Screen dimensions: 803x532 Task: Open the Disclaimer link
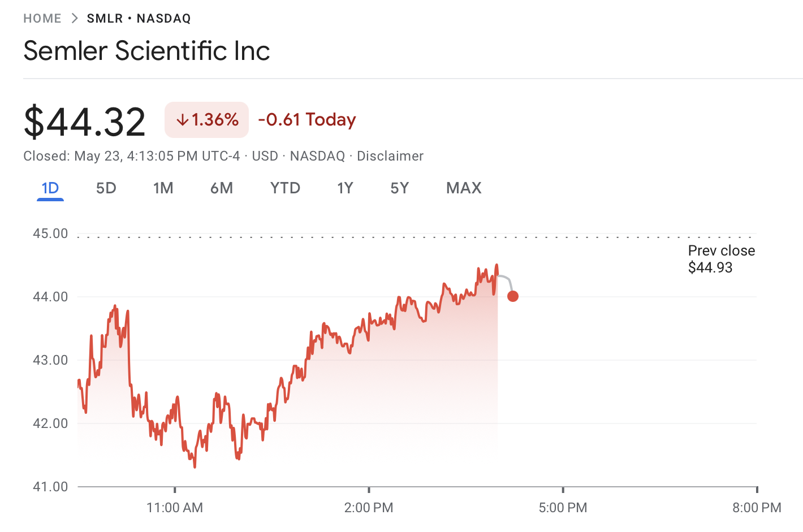click(x=390, y=156)
